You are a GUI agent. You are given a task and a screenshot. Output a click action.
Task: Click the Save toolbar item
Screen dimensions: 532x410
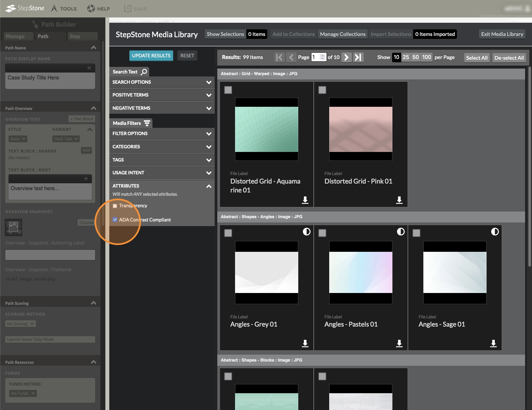(135, 9)
